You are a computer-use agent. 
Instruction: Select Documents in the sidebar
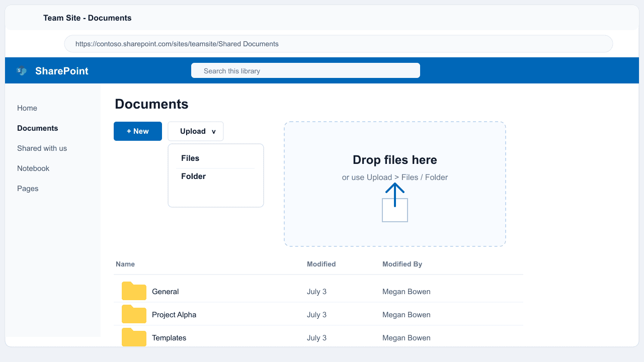click(x=38, y=128)
